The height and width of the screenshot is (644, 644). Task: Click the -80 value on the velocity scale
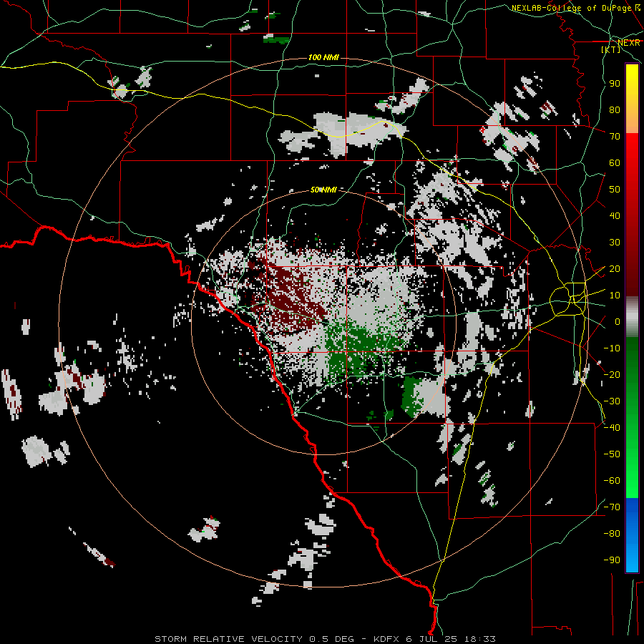click(612, 534)
